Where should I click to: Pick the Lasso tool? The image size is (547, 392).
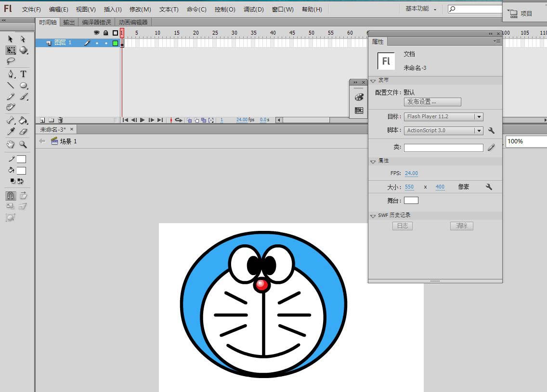(x=11, y=62)
